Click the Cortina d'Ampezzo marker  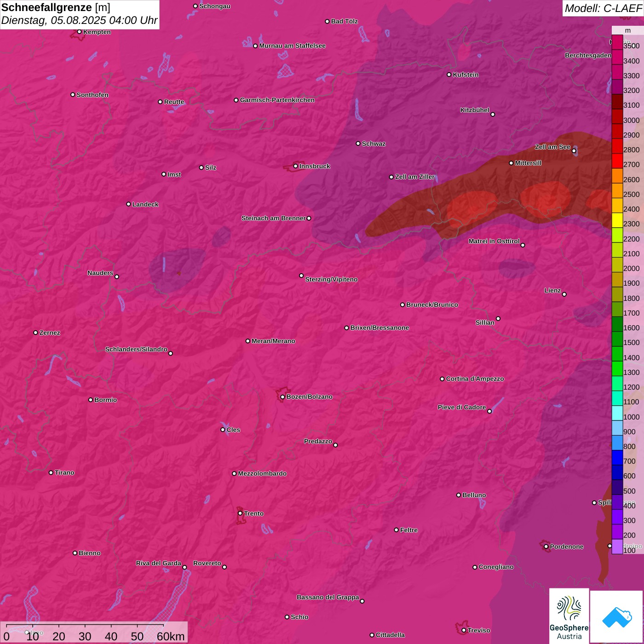(x=442, y=379)
